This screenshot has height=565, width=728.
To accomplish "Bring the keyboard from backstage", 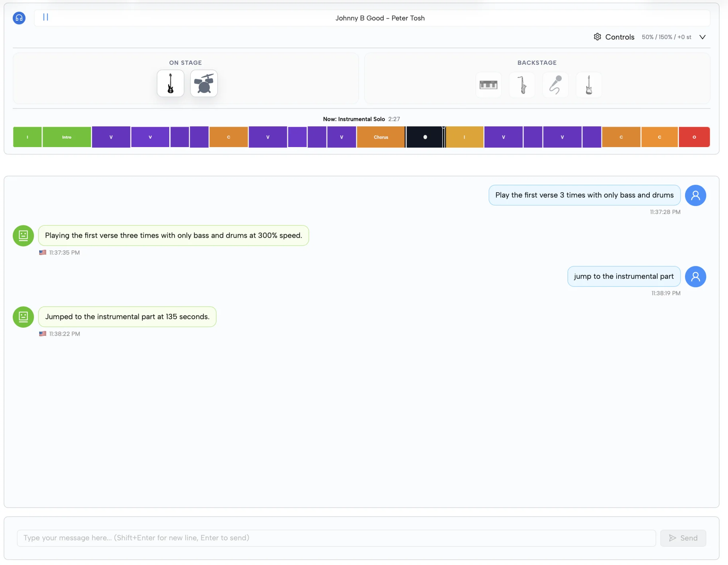I will coord(488,85).
